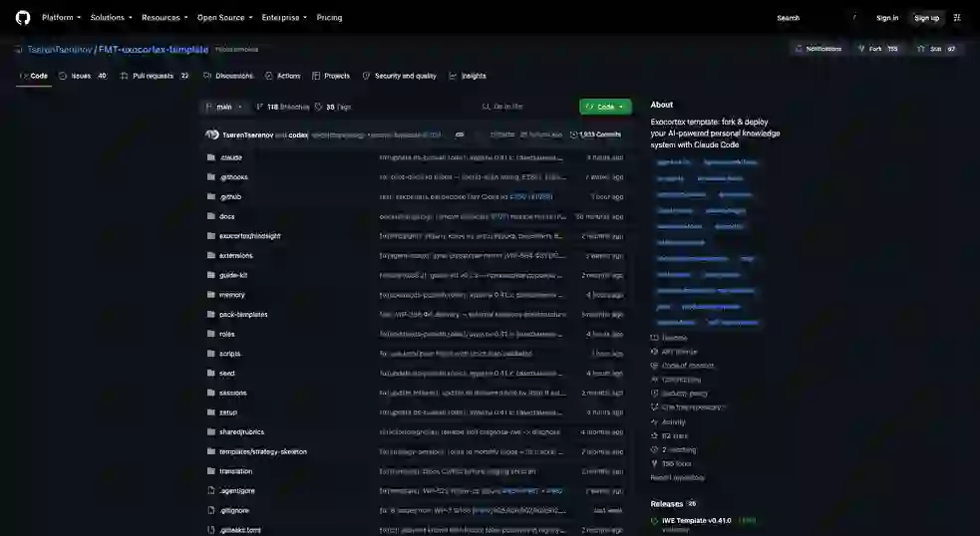Click the file icon for .gitignore

(211, 510)
